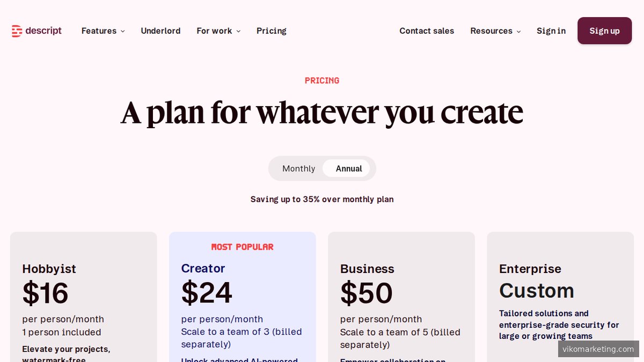Open the Features dropdown

pos(103,31)
